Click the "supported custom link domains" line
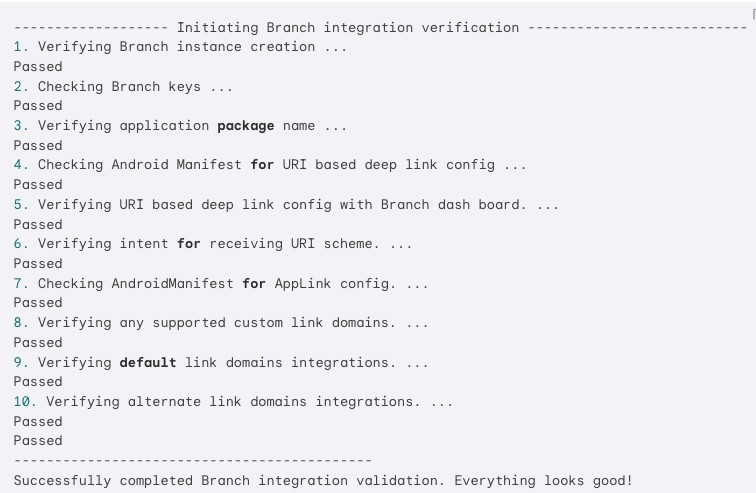This screenshot has width=756, height=493. [221, 322]
